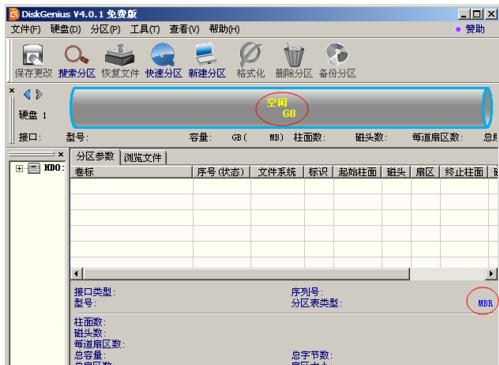Click the 总容量 label

90,355
